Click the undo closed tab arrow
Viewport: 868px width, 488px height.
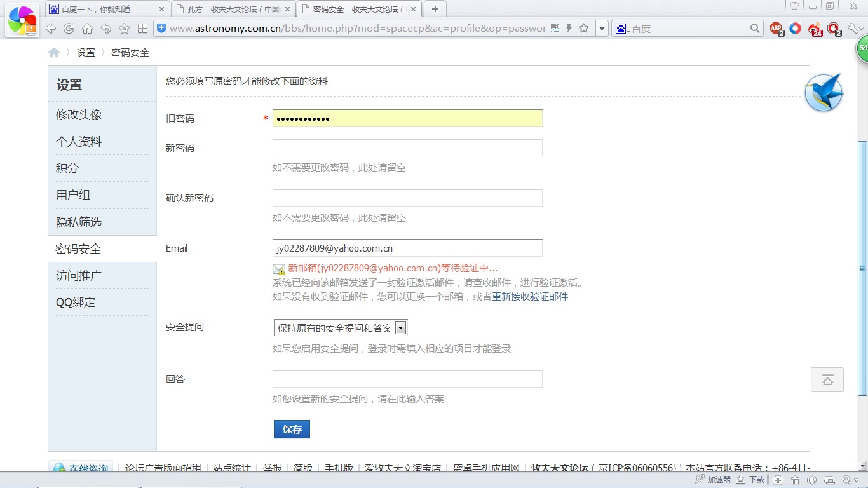[105, 29]
